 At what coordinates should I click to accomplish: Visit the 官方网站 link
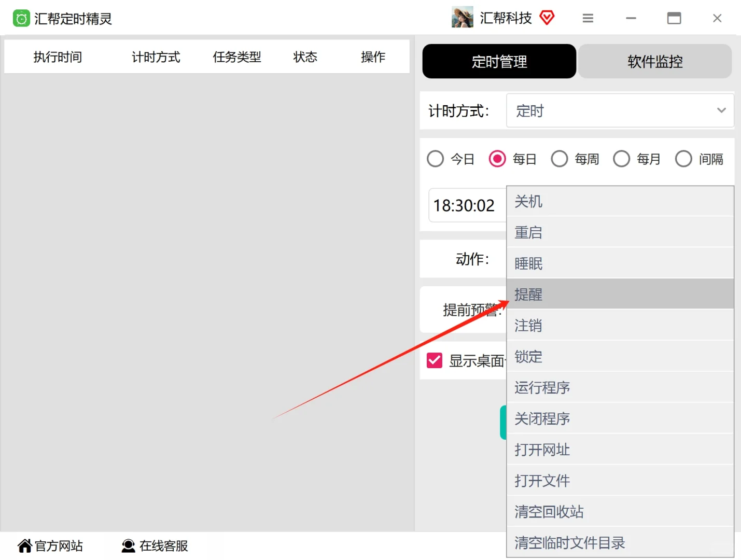(58, 545)
